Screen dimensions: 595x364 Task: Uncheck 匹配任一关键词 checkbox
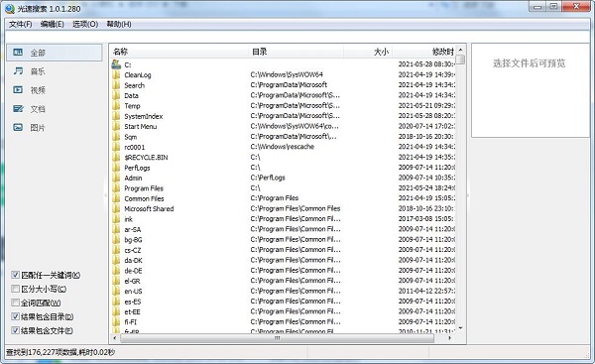pos(15,275)
